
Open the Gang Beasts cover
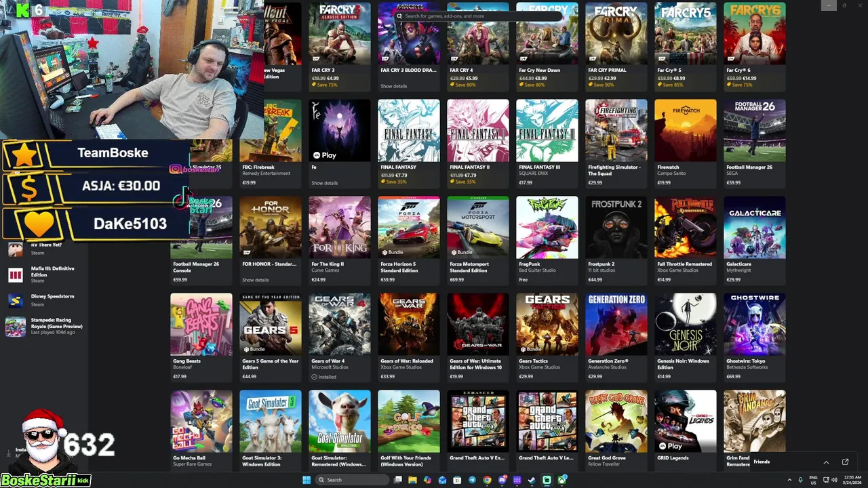pyautogui.click(x=201, y=324)
